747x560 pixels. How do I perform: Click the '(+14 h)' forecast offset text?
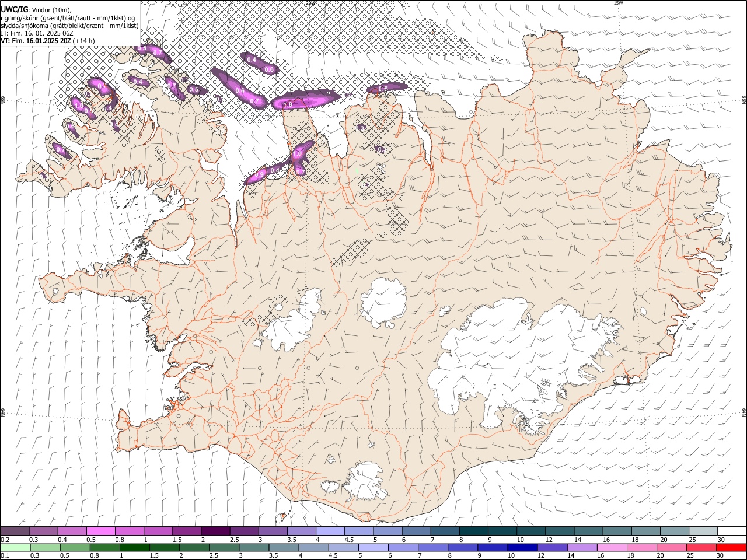[84, 41]
